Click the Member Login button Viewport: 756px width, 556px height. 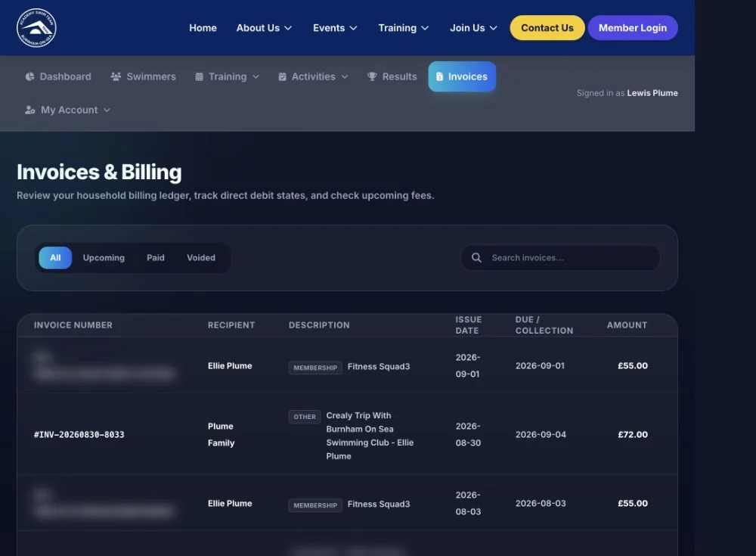point(633,28)
